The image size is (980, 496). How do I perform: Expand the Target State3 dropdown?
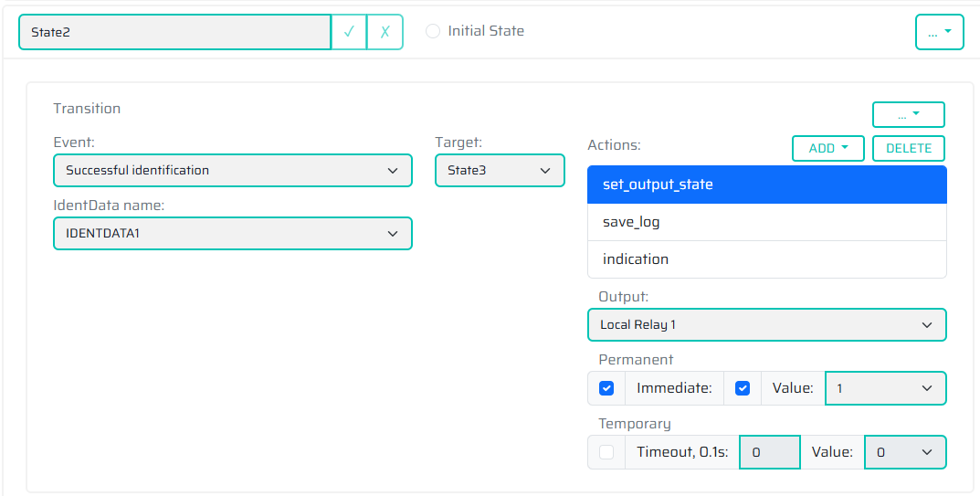(x=500, y=170)
